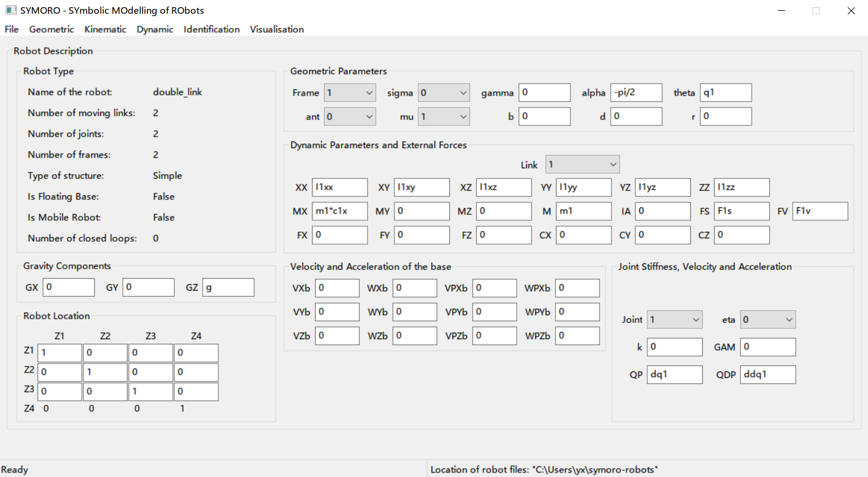The image size is (868, 477).
Task: Click the d parameter field
Action: pyautogui.click(x=636, y=116)
